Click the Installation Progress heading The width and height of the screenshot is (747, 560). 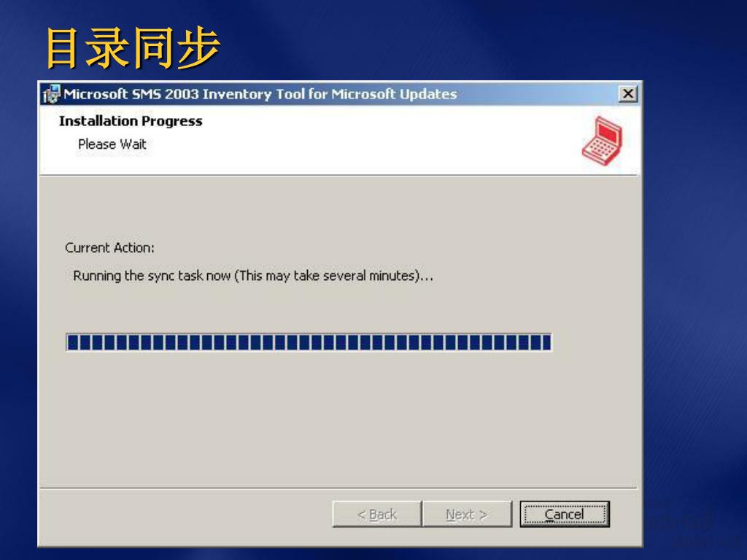click(x=131, y=121)
